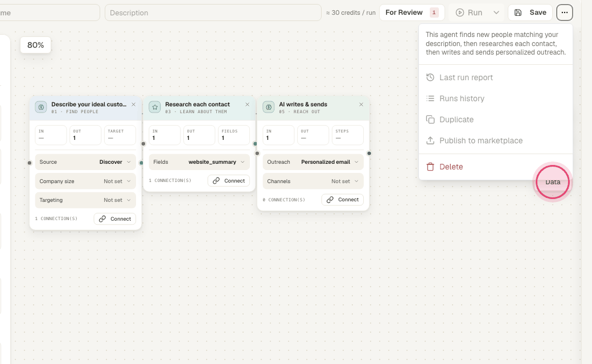Click the brain icon on the AI writes & sends card

[269, 107]
